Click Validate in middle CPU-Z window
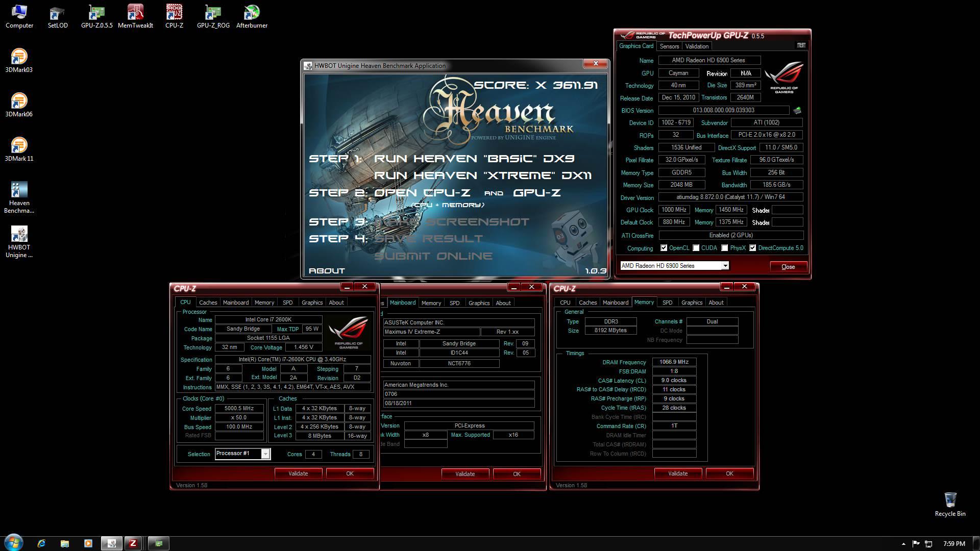The height and width of the screenshot is (551, 980). click(465, 474)
